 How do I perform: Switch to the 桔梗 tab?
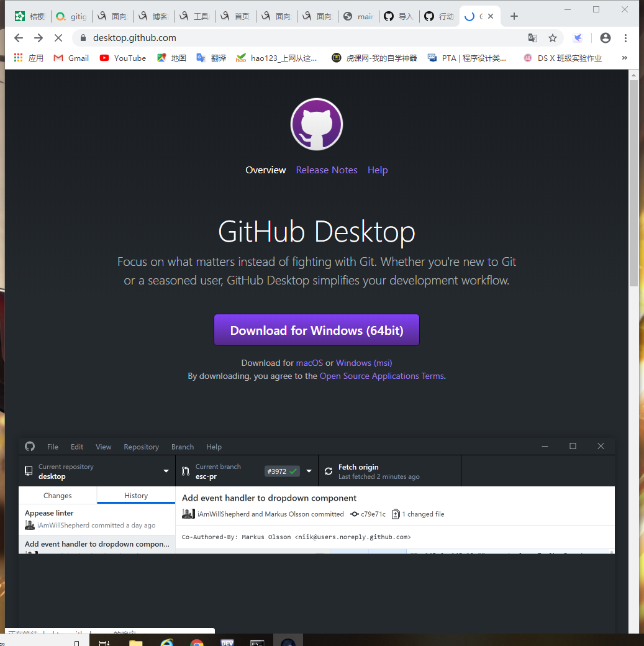pos(30,16)
